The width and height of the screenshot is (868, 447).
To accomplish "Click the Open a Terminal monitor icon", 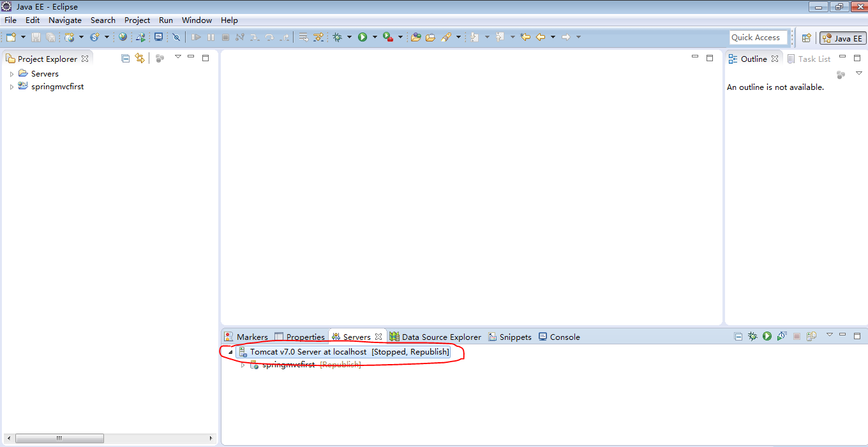I will 158,37.
